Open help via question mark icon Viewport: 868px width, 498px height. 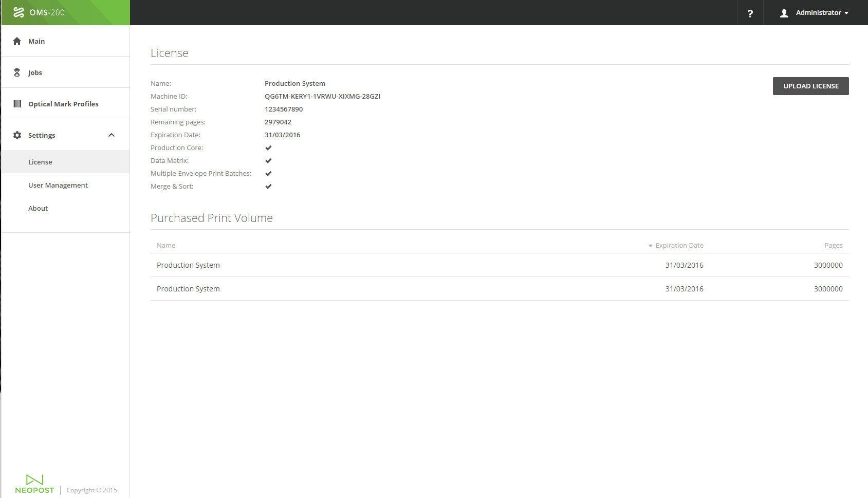point(750,13)
